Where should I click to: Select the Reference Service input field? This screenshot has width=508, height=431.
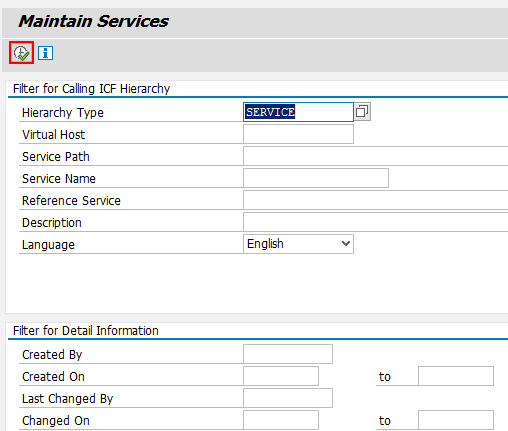[x=376, y=200]
